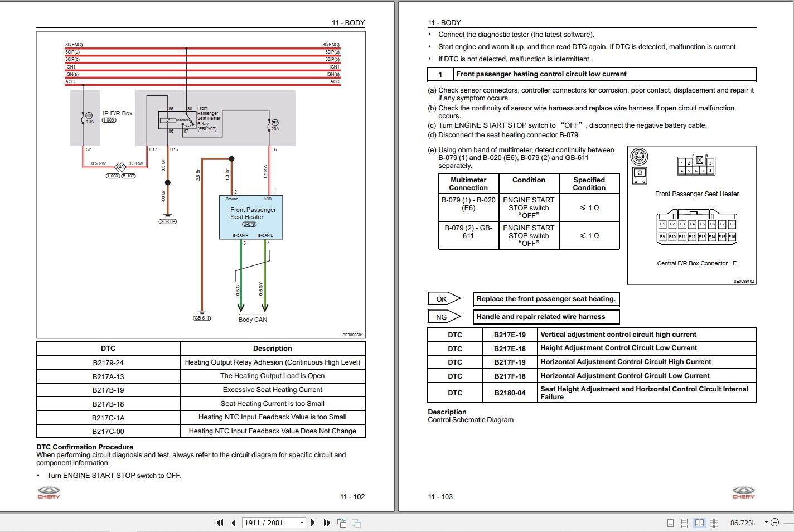Viewport: 794px width, 532px height.
Task: Select the previous view icon
Action: pos(341,523)
